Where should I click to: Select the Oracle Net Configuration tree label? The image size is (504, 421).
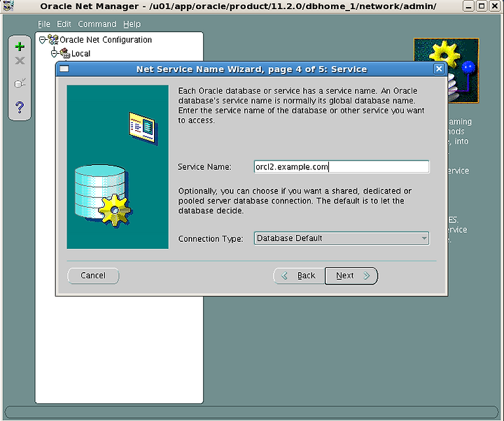click(106, 39)
